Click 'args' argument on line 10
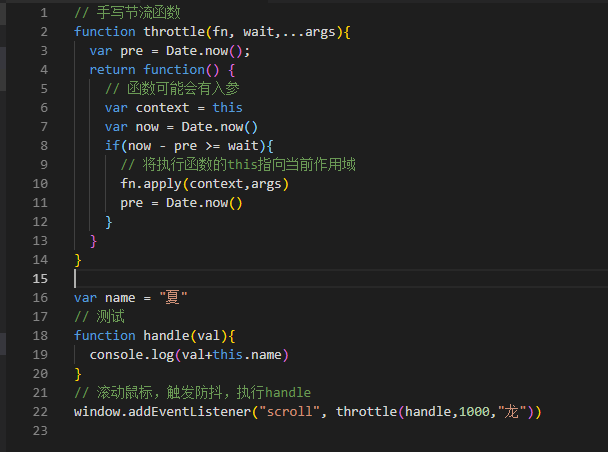Image resolution: width=608 pixels, height=452 pixels. tap(266, 185)
